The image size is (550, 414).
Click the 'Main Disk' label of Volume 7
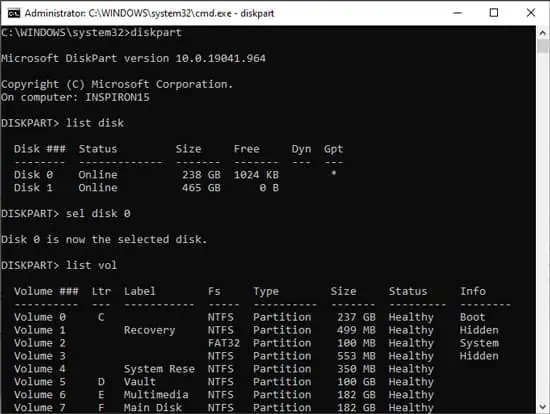(x=153, y=408)
